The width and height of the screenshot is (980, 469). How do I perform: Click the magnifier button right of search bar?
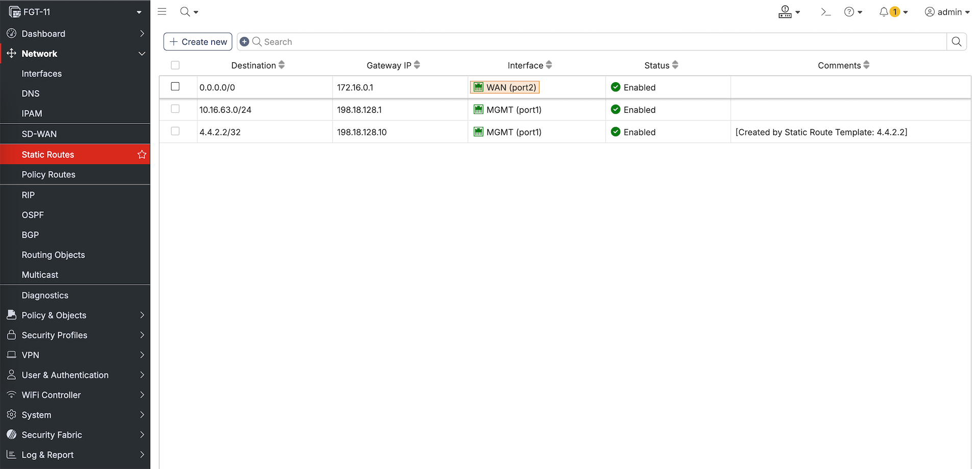point(957,42)
